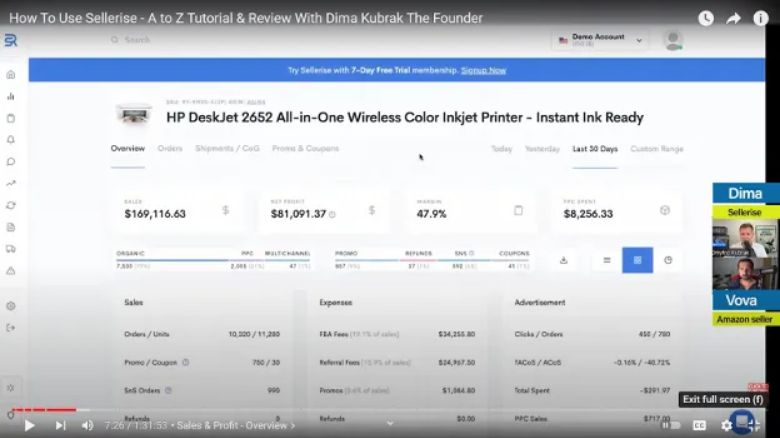Toggle closed captions CC button
The image size is (780, 438).
[x=699, y=425]
